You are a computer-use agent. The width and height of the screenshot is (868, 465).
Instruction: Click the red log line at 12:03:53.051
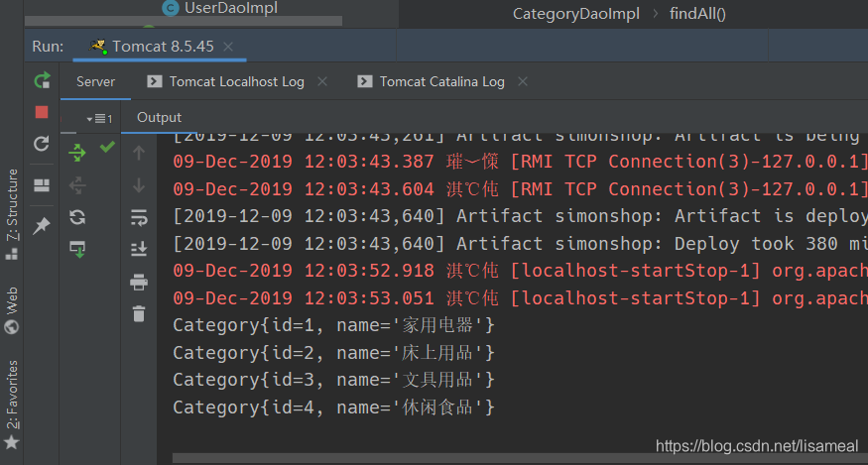coord(521,298)
